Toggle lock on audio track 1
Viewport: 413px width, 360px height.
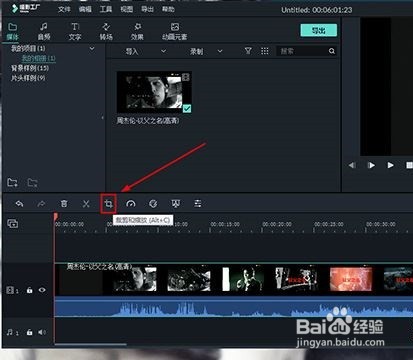click(x=30, y=332)
